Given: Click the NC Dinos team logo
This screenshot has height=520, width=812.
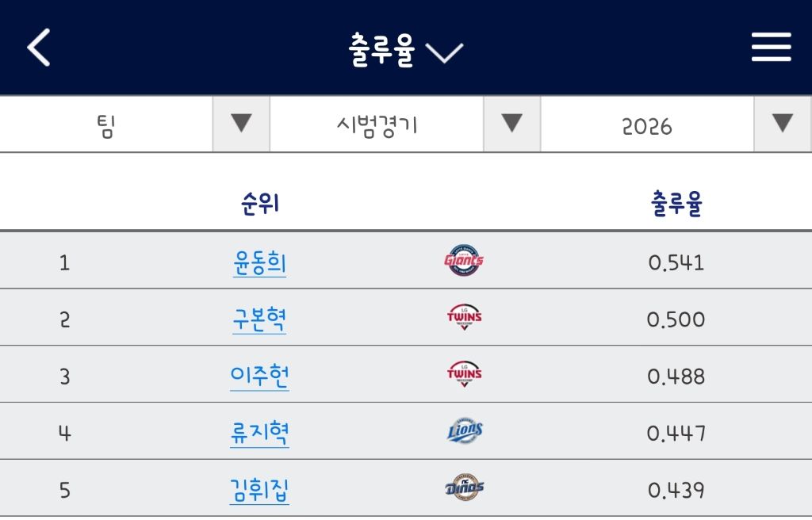Looking at the screenshot, I should point(465,487).
